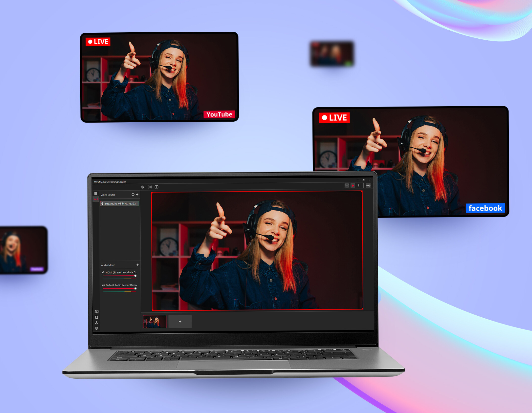Click the snapshot capture frame icon
The height and width of the screenshot is (413, 532).
click(x=347, y=185)
